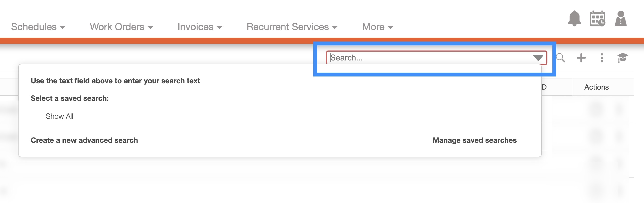Screen dimensions: 644x203
Task: Click the Actions column header
Action: [596, 87]
